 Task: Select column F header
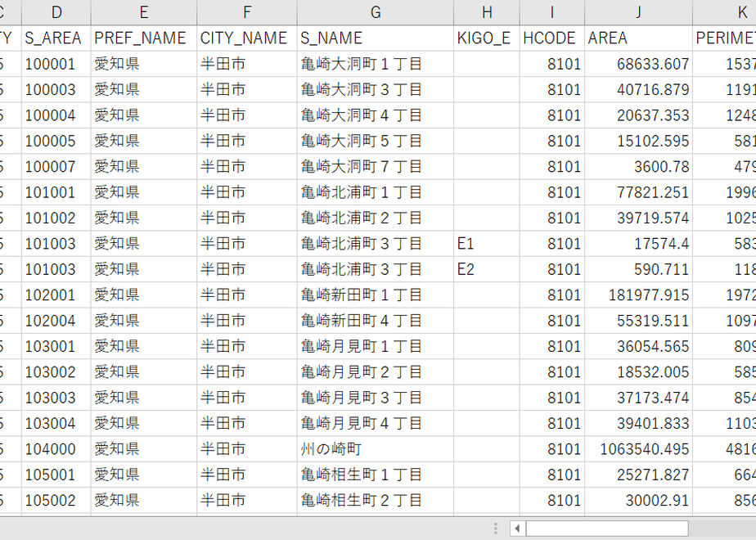[x=247, y=12]
